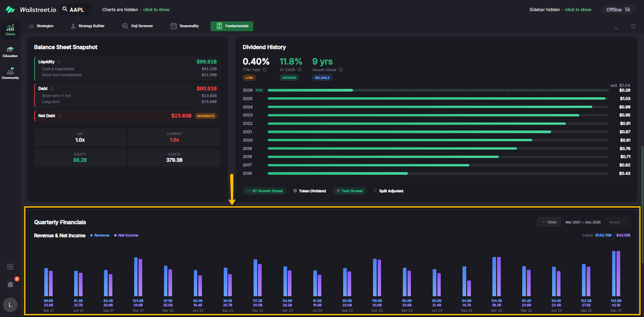Click the Older quarters button
Viewport: 644px width, 317px height.
(549, 222)
